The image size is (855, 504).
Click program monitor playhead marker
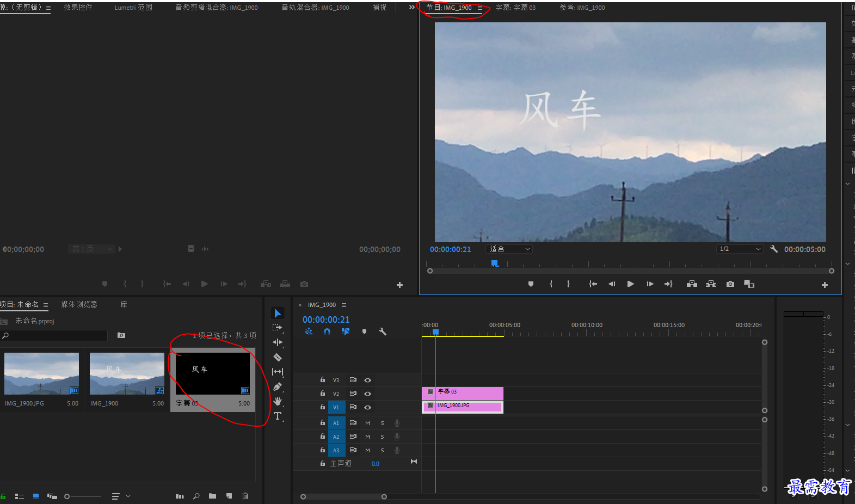pyautogui.click(x=495, y=263)
